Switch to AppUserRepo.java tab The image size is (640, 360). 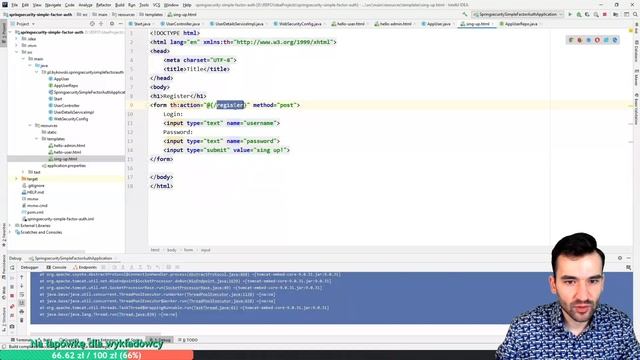pyautogui.click(x=518, y=24)
